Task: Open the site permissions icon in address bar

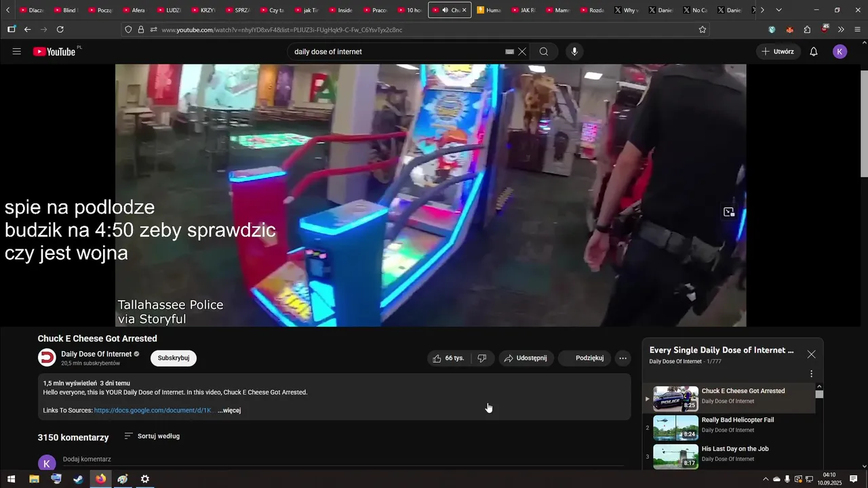Action: tap(153, 29)
